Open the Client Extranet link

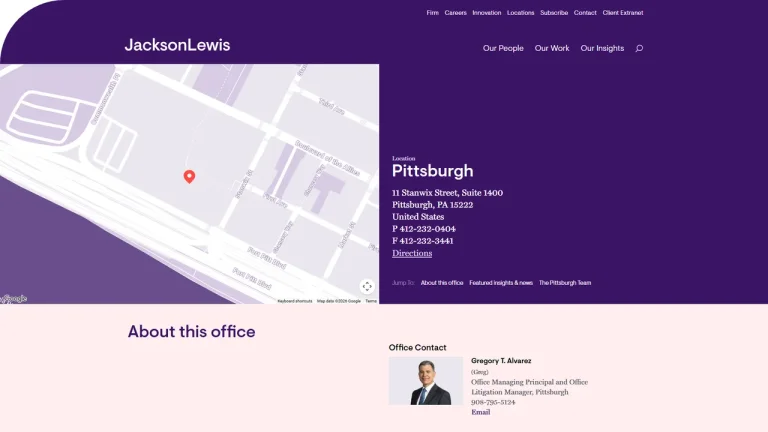[x=623, y=13]
